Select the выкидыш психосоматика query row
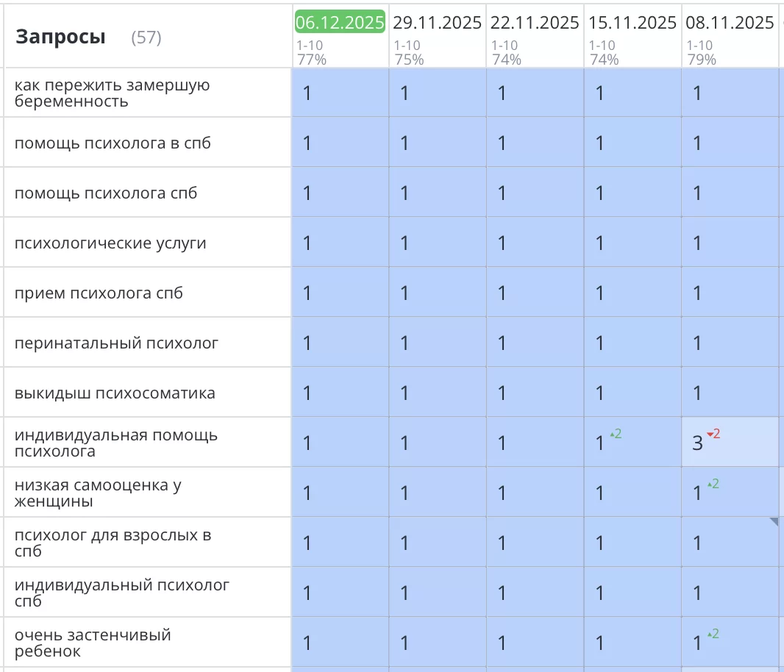Screen dimensions: 784x672 115,393
